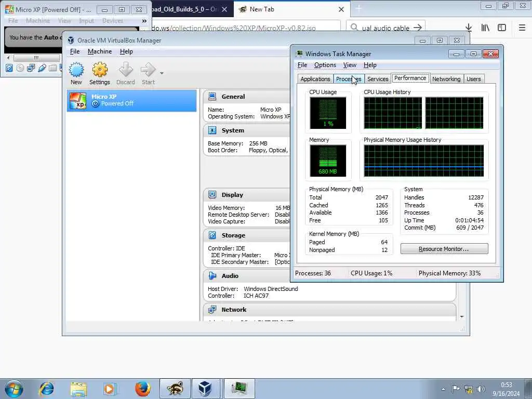This screenshot has width=532, height=399.
Task: Click the Storage section disk icon
Action: 212,235
